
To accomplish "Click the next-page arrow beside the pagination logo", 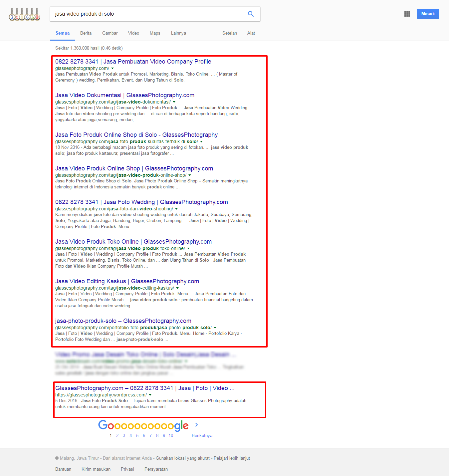I will [197, 425].
